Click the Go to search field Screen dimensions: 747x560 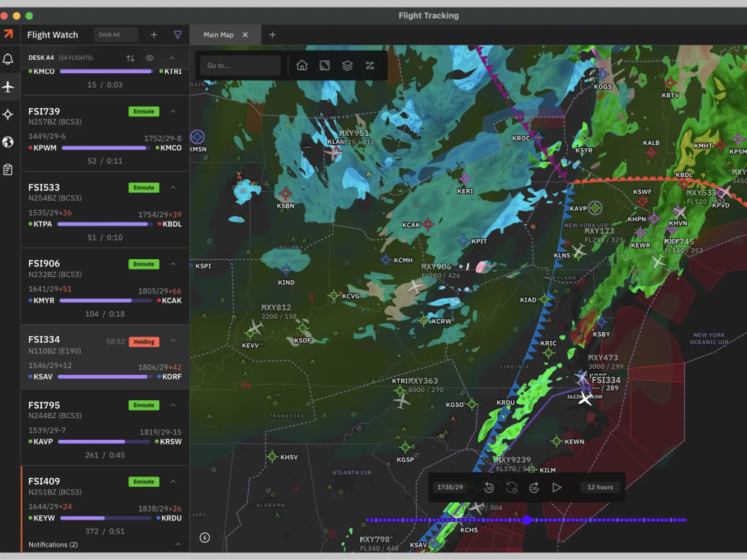[240, 66]
